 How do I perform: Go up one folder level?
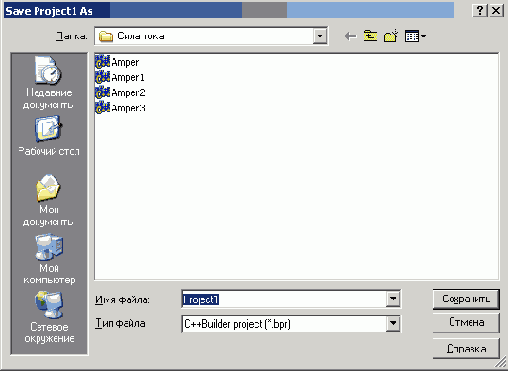click(x=370, y=36)
